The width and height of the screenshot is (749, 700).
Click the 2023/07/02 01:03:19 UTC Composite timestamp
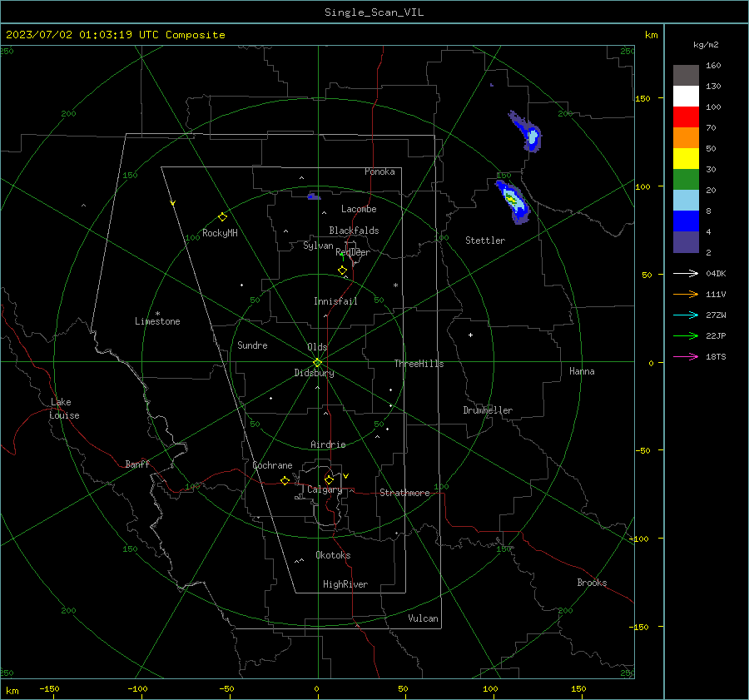click(115, 35)
